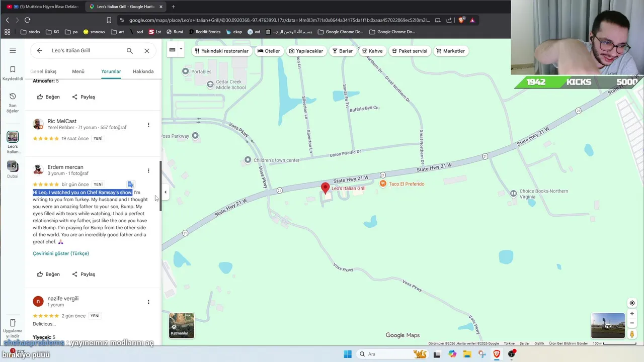Open reviewer name nazife vergili
The width and height of the screenshot is (644, 362).
tap(63, 299)
